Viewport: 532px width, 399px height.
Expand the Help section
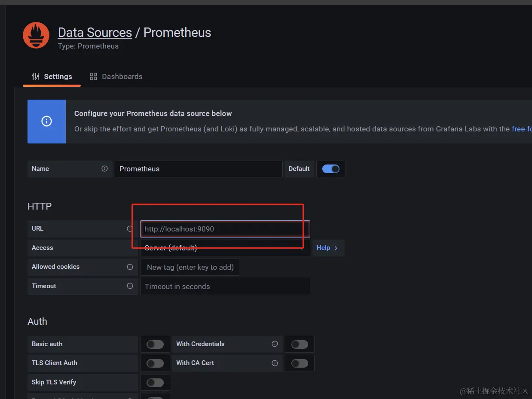click(x=327, y=248)
